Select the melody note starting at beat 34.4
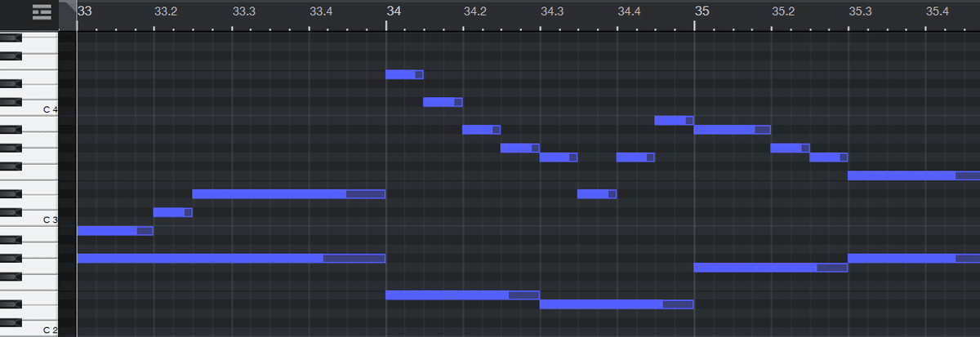This screenshot has width=980, height=337. click(635, 157)
